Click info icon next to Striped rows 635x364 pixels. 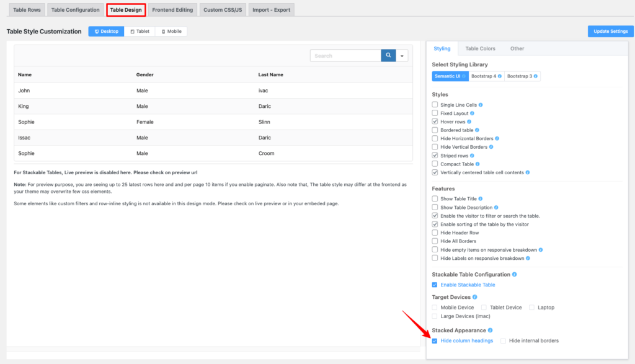pyautogui.click(x=472, y=156)
